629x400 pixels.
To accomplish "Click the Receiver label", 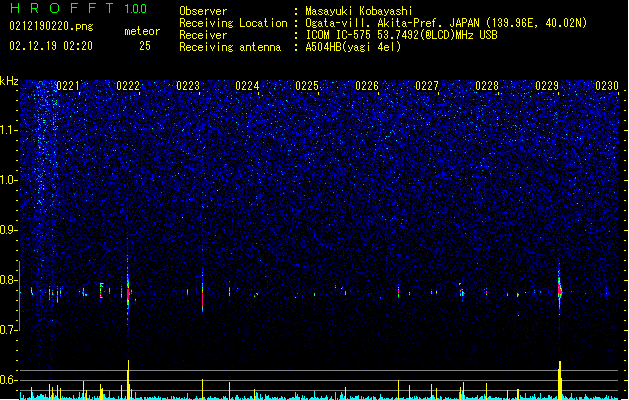I will 203,35.
